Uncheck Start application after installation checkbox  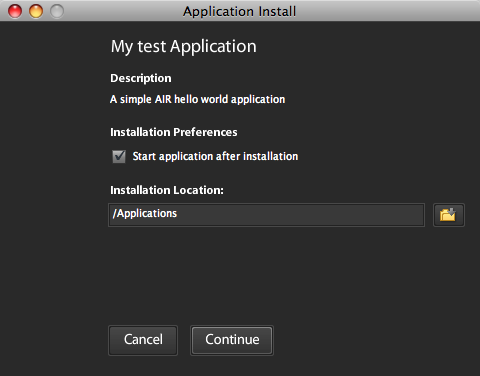coord(119,156)
